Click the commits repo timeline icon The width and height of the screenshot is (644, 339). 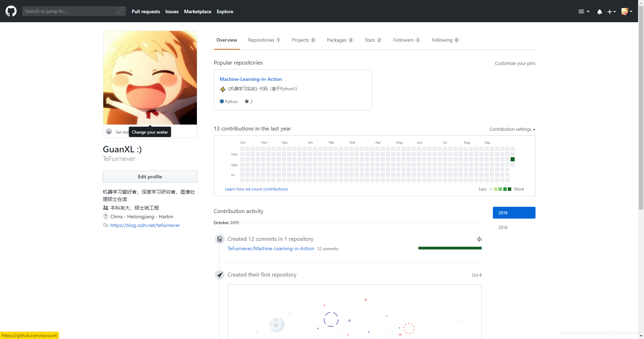pos(220,239)
